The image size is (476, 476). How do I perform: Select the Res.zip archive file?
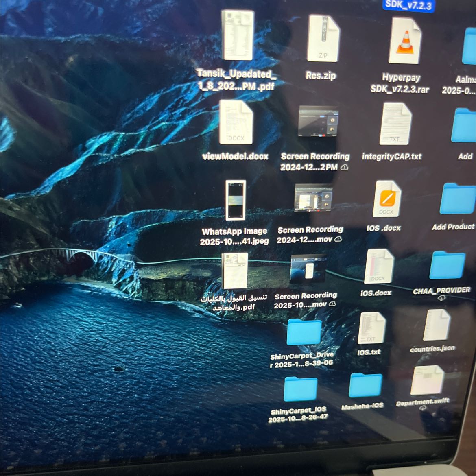point(323,39)
